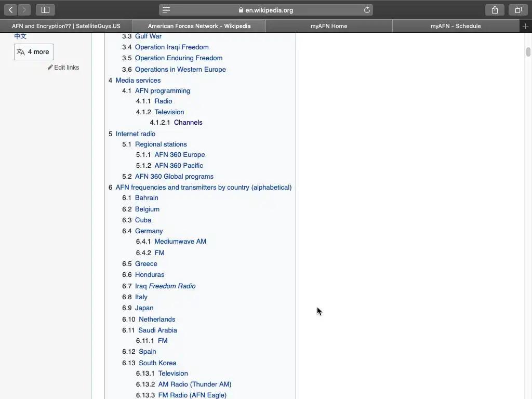This screenshot has width=532, height=399.
Task: Open Channels entry 4.1.2.1
Action: (x=188, y=123)
